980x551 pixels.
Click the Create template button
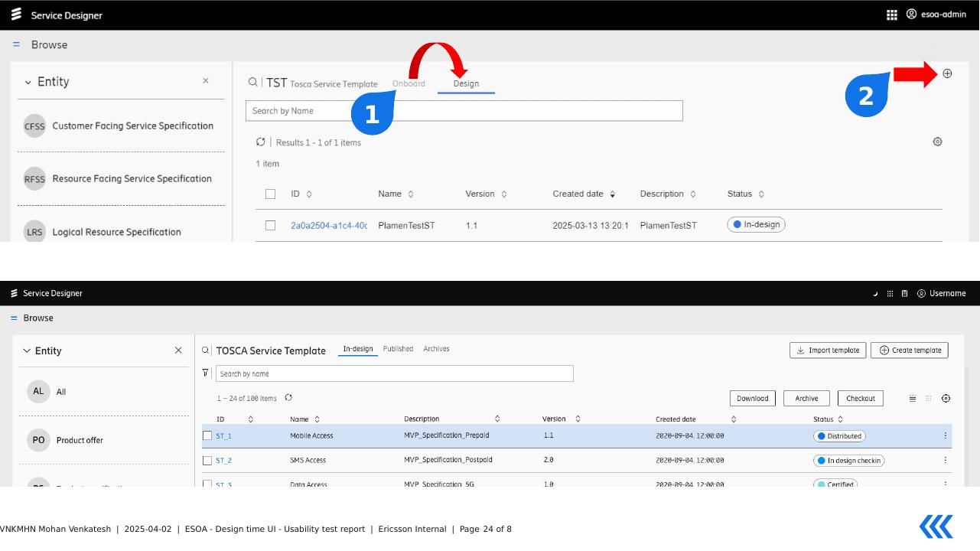[x=910, y=350]
